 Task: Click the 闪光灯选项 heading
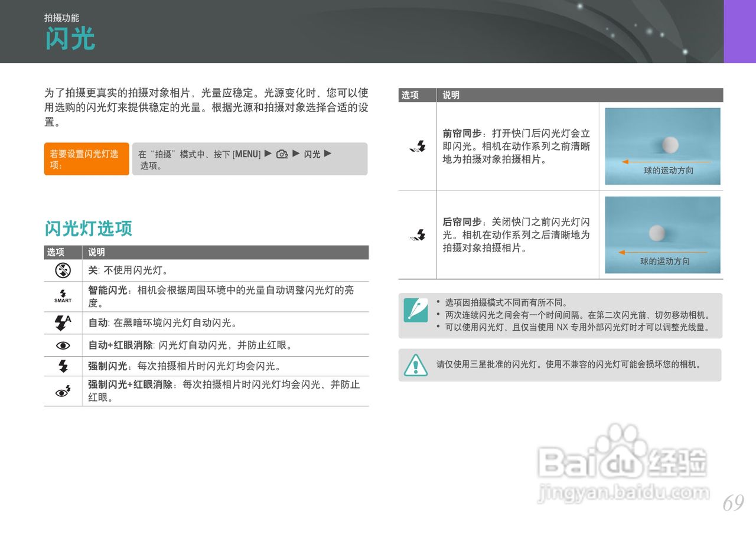point(89,229)
